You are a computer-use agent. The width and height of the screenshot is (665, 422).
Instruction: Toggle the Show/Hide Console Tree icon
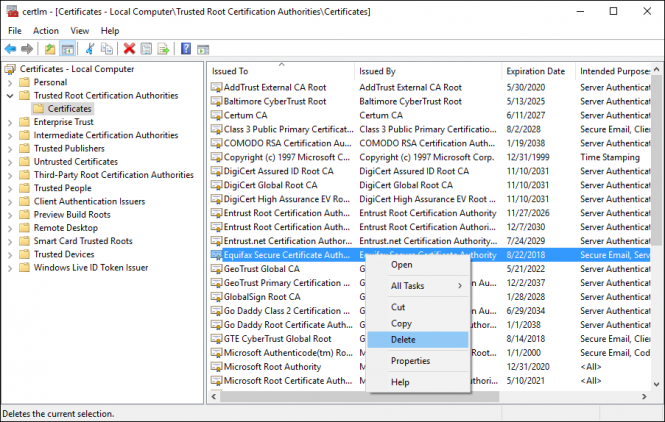67,49
